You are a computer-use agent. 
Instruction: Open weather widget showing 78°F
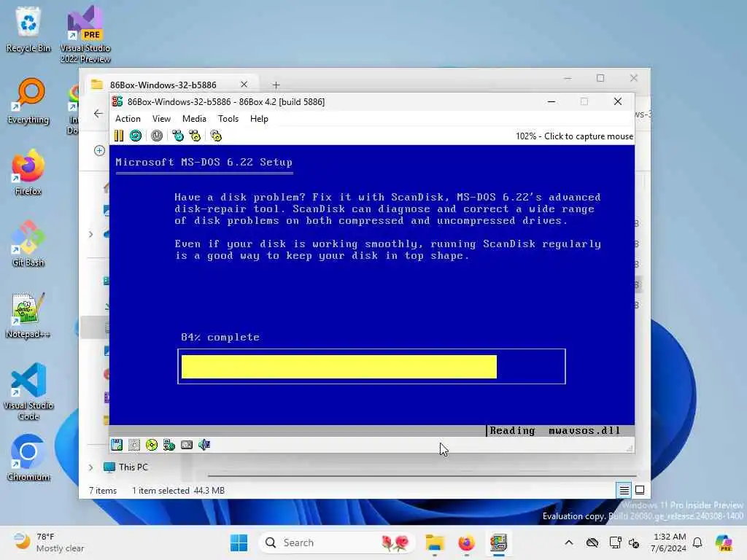click(x=47, y=542)
